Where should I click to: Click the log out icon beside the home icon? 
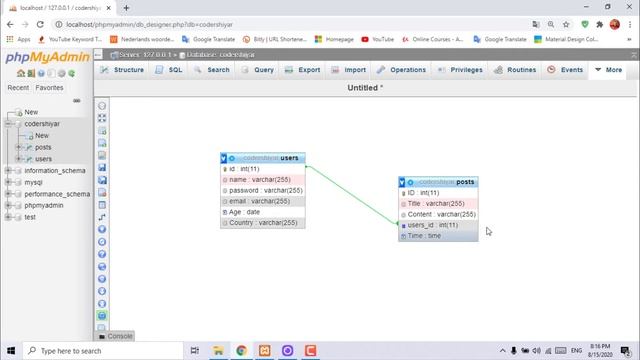click(x=31, y=73)
